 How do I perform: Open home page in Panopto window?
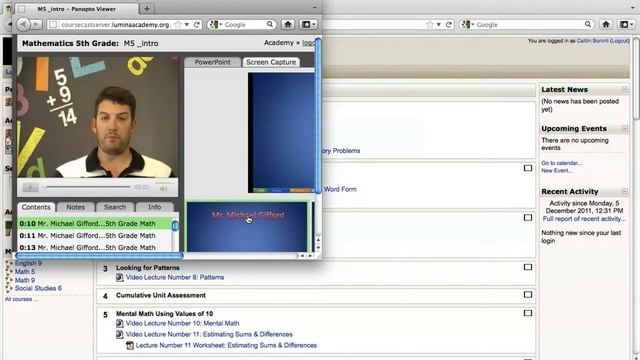click(288, 24)
